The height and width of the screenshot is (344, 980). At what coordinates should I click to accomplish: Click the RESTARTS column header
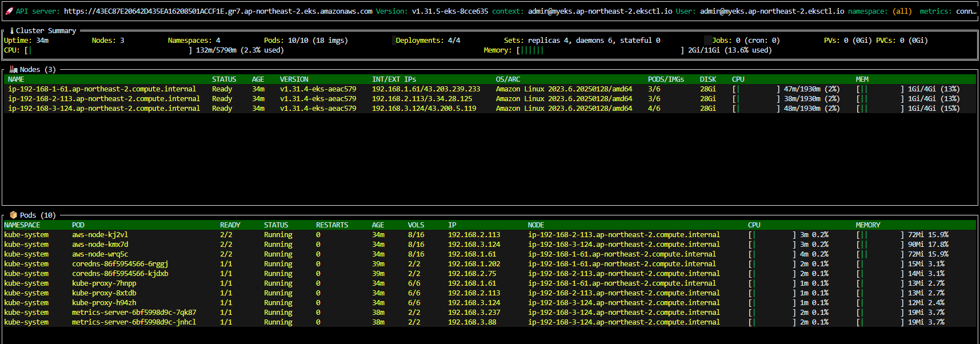click(x=332, y=225)
